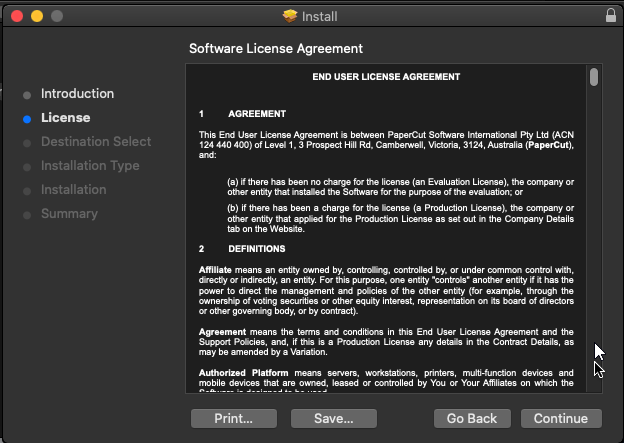
Task: Save the license agreement with Save button
Action: pos(334,418)
